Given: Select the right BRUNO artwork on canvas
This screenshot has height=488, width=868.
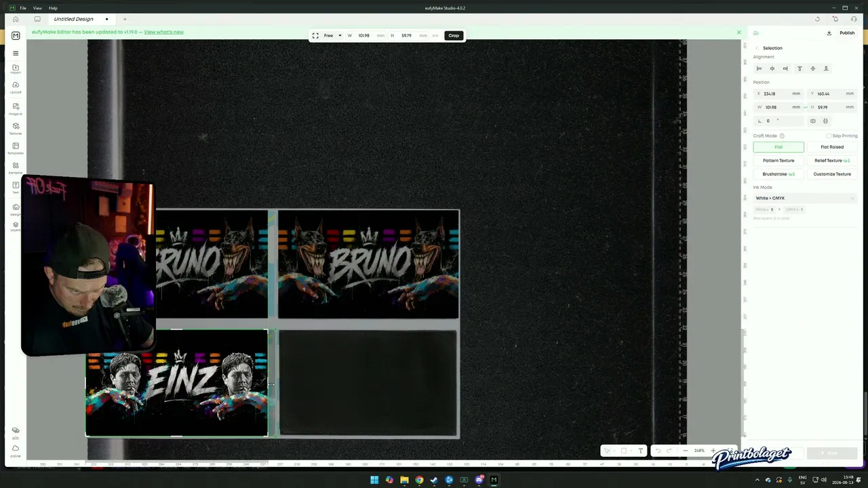Looking at the screenshot, I should 368,264.
